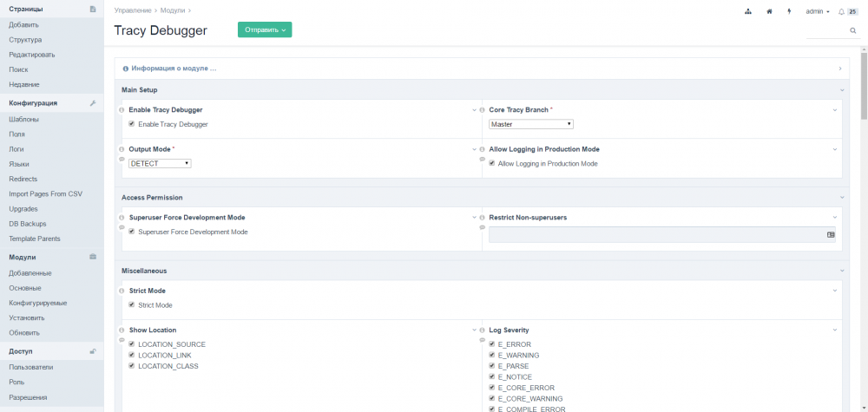This screenshot has height=412, width=868.
Task: Toggle Allow Logging in Production Mode checkbox
Action: (491, 163)
